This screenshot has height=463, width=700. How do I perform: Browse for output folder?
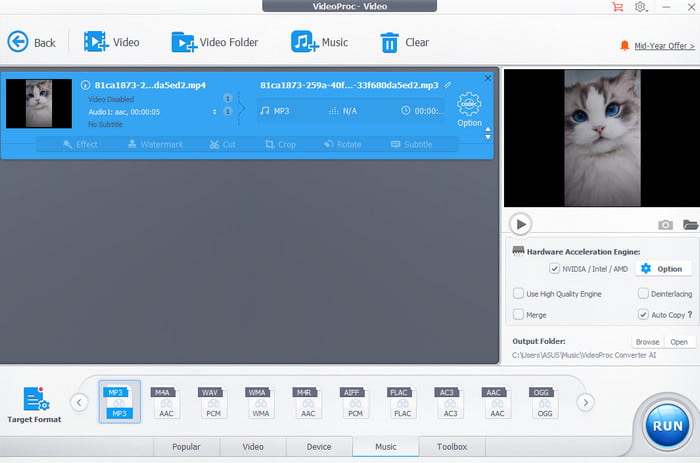point(647,342)
